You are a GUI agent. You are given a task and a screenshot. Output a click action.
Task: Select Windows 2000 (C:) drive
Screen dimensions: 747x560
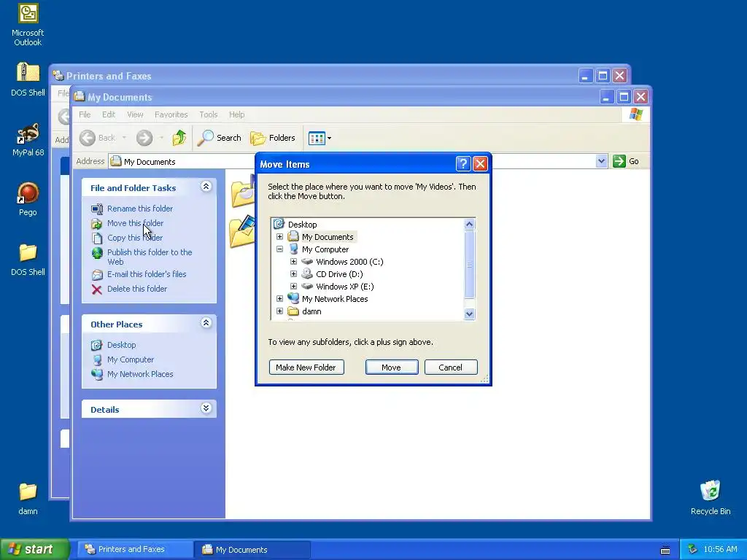click(349, 262)
